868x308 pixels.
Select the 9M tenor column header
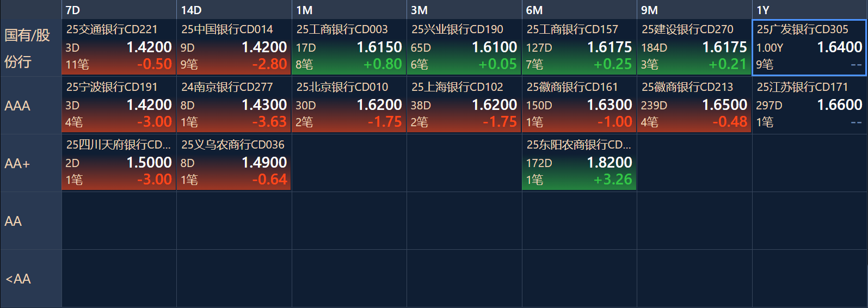click(694, 10)
